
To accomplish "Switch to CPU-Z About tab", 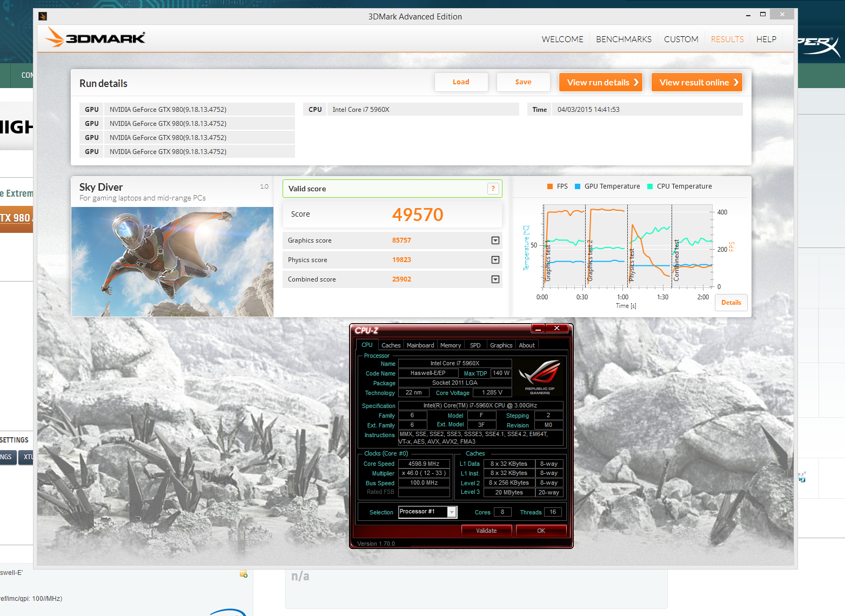I will [527, 345].
